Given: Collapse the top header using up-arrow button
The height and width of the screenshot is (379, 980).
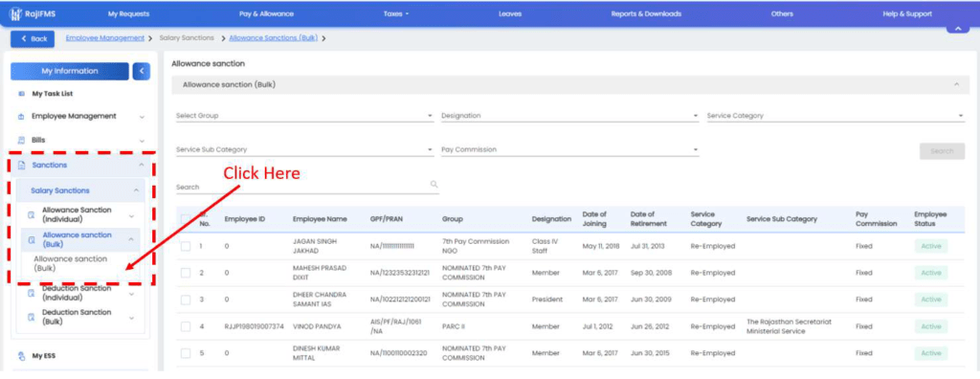Looking at the screenshot, I should click(x=958, y=28).
